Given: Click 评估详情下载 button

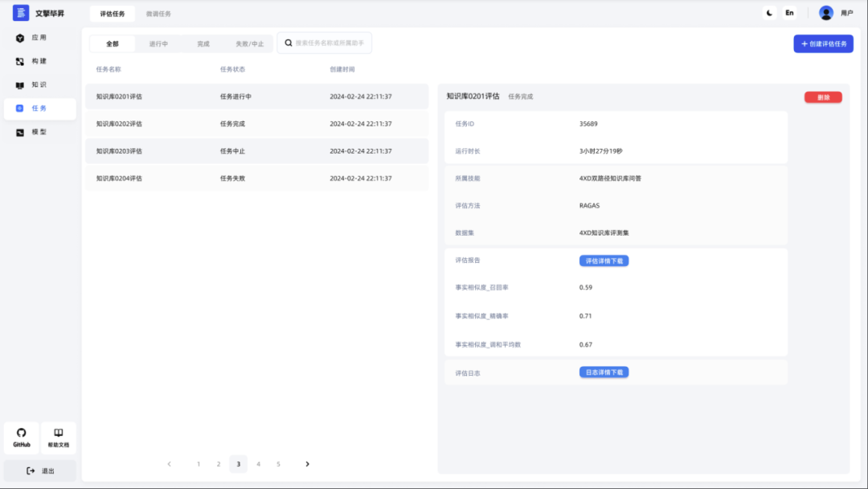Looking at the screenshot, I should coord(604,261).
